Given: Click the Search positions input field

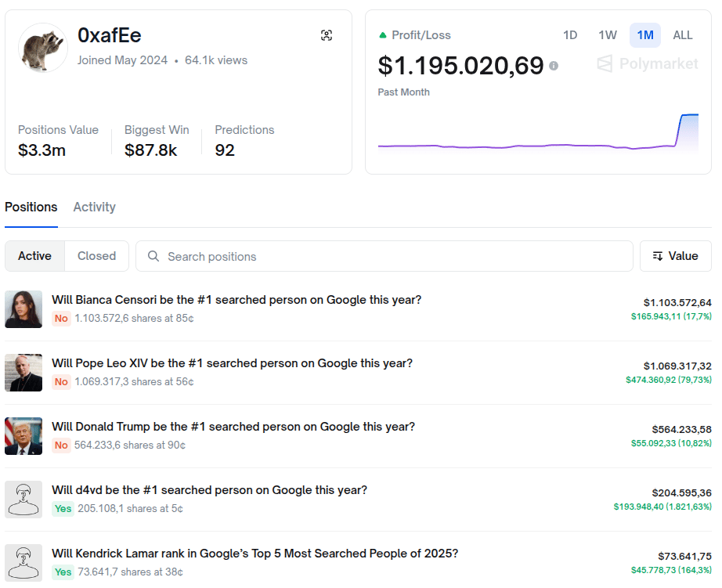Looking at the screenshot, I should coord(392,256).
